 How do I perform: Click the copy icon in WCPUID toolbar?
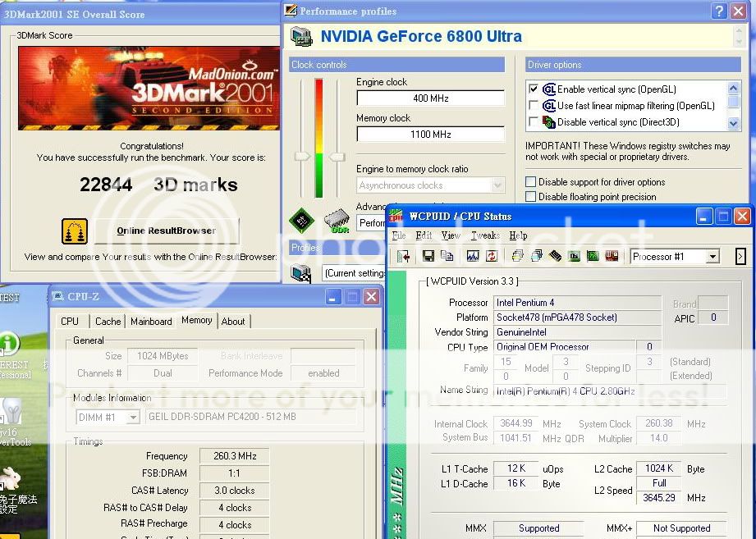[x=446, y=257]
